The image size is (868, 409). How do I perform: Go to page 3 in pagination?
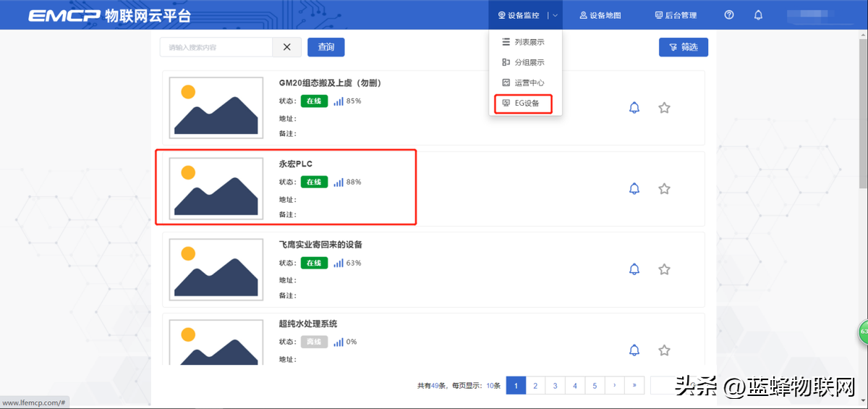click(x=555, y=385)
